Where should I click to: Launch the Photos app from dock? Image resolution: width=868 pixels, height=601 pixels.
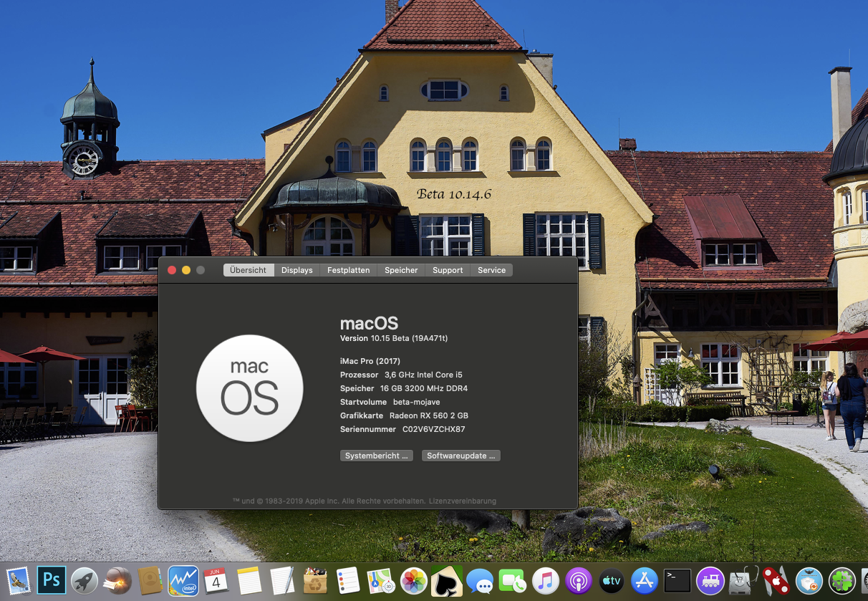(x=414, y=580)
